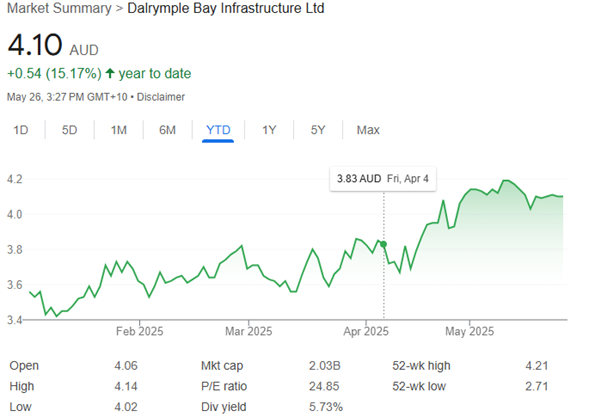
Task: Click the P/E ratio value 24.85
Action: tap(325, 386)
